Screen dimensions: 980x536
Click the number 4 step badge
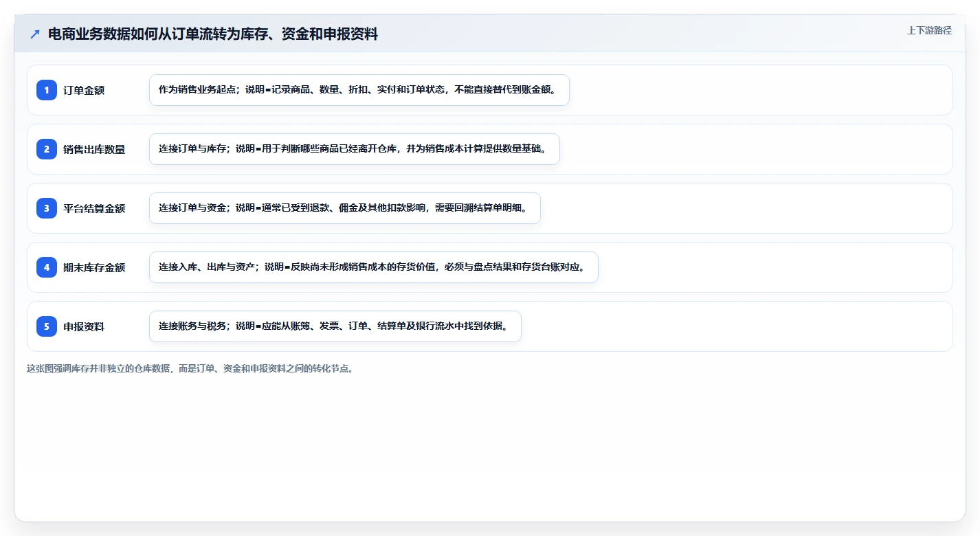[47, 267]
